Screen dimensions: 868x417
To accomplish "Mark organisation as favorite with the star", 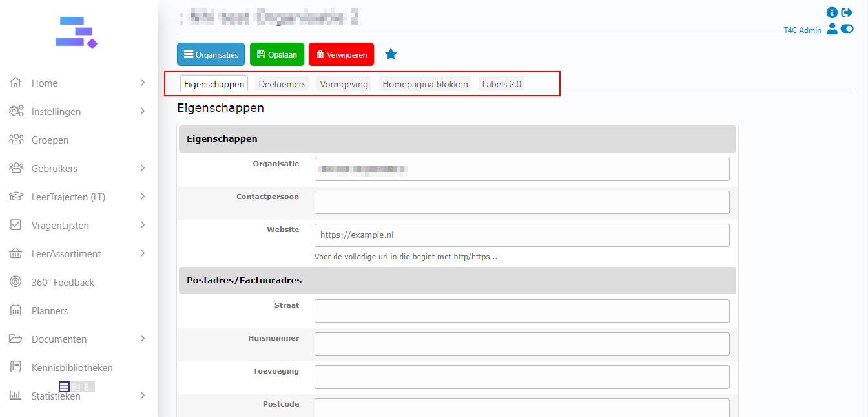I will (x=391, y=54).
